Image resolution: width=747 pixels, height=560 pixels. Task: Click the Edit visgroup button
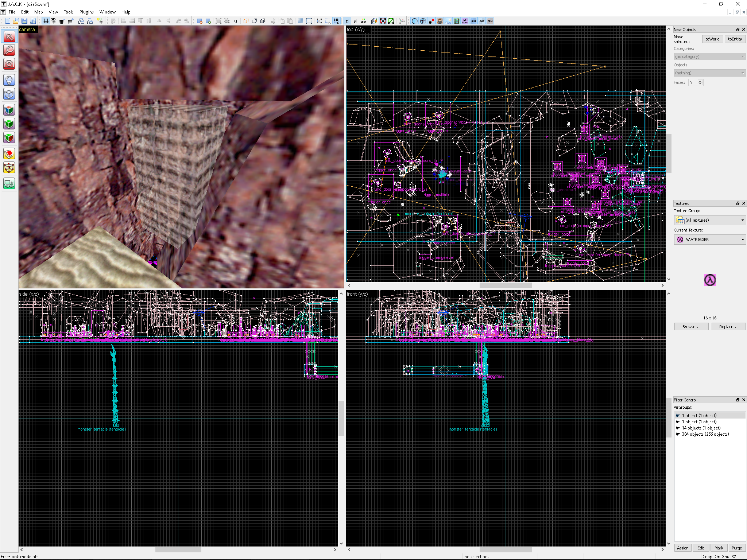(701, 548)
